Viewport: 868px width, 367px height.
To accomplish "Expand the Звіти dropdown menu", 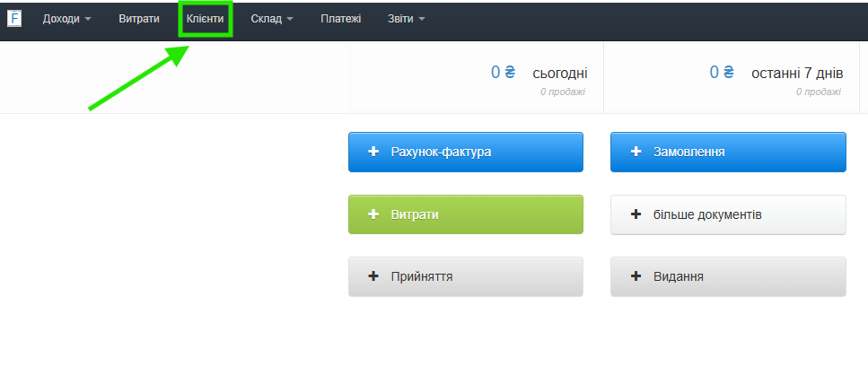I will tap(407, 19).
